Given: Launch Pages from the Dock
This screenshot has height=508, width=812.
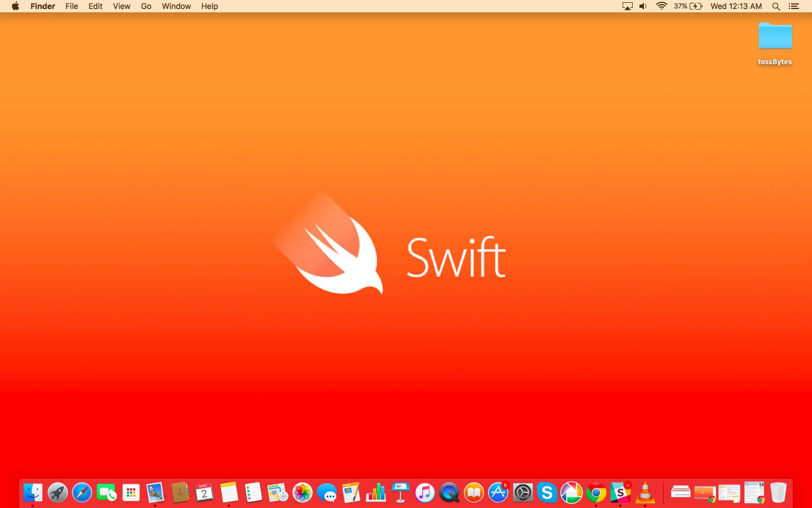Looking at the screenshot, I should 351,493.
